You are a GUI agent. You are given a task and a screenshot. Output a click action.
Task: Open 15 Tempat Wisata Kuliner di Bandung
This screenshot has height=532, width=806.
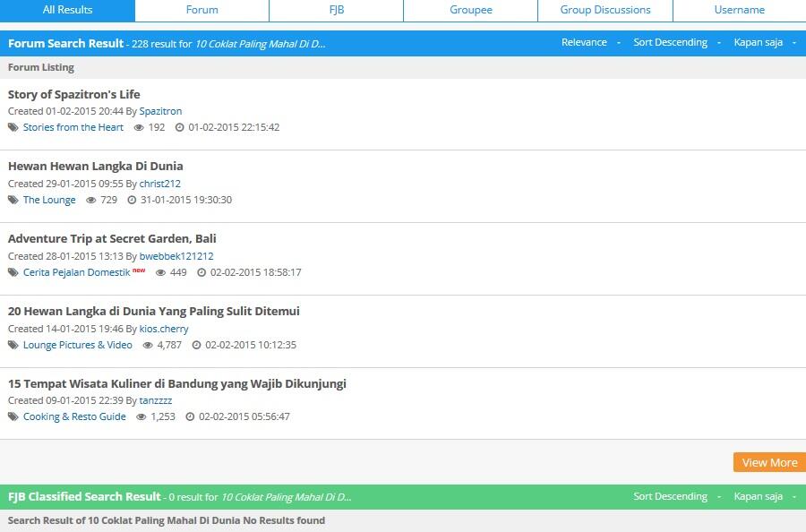click(x=176, y=383)
